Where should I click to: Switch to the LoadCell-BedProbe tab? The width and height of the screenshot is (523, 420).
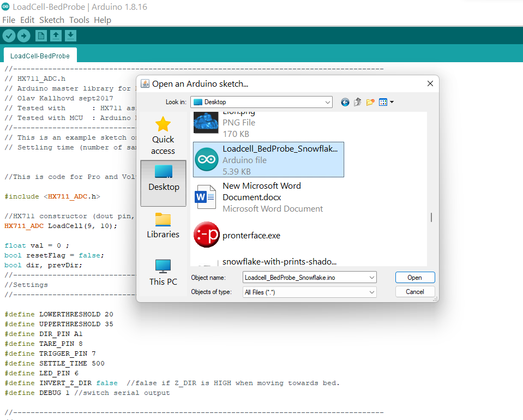[39, 56]
